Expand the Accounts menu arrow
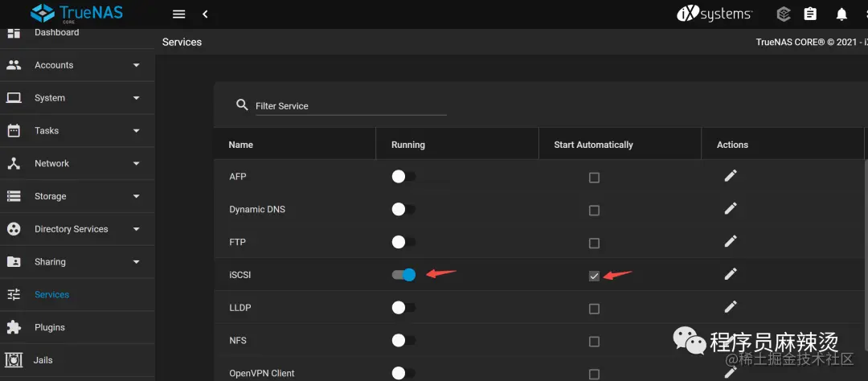 pyautogui.click(x=136, y=65)
